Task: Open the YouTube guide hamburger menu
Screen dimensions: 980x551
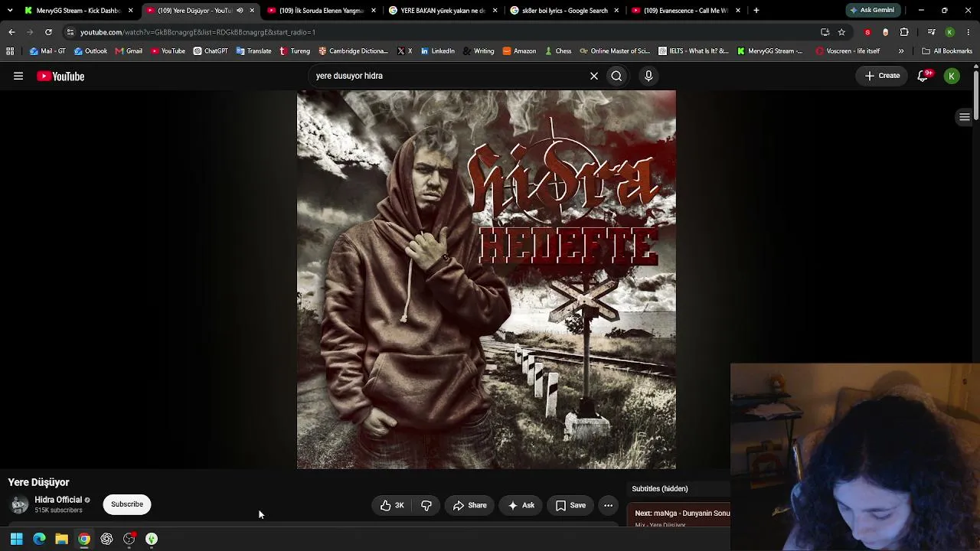Action: (18, 76)
